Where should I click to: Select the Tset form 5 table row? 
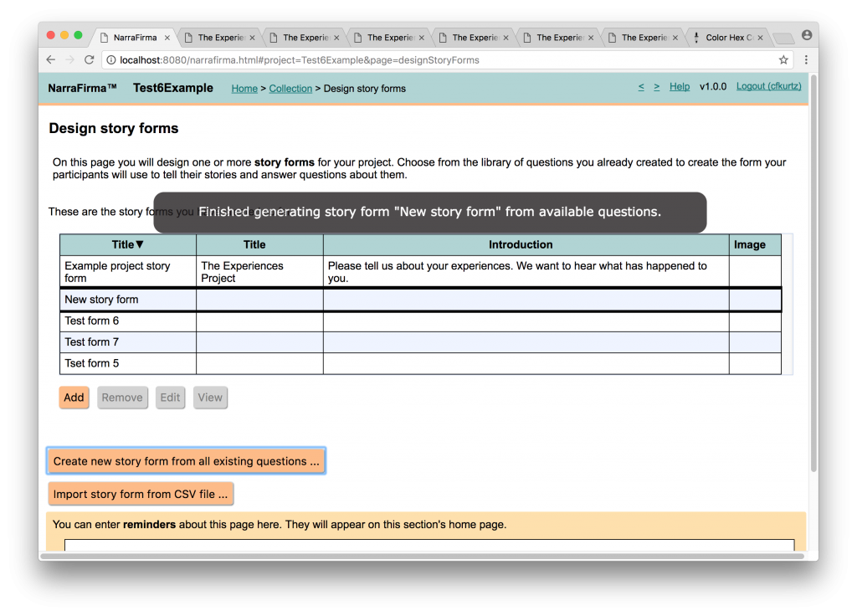point(127,363)
